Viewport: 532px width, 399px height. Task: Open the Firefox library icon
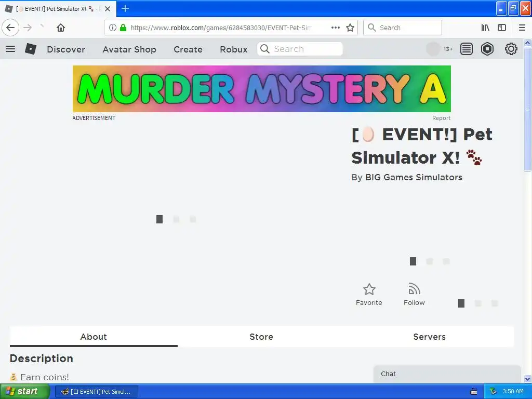pyautogui.click(x=485, y=28)
